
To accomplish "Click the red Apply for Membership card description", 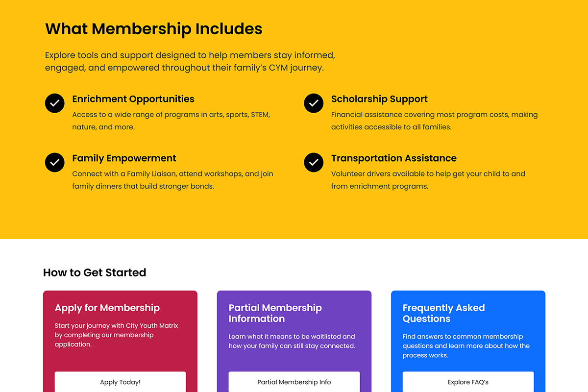I will [x=116, y=335].
